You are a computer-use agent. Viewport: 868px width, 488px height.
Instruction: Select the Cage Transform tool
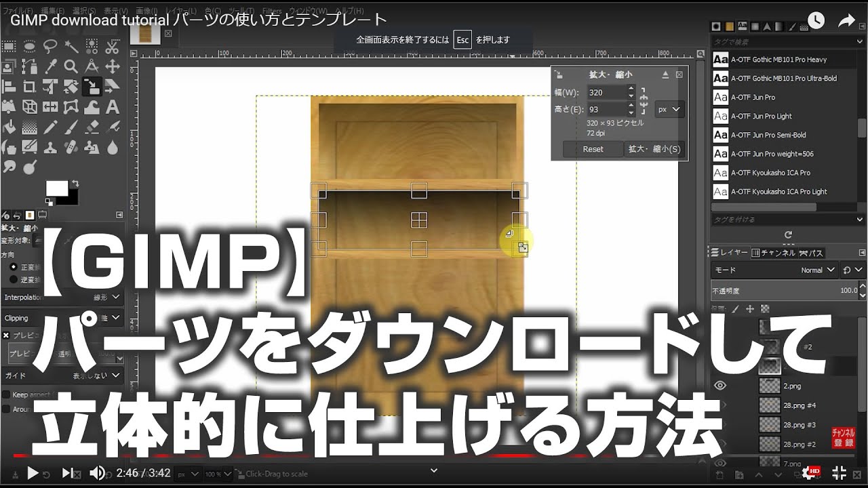click(71, 107)
